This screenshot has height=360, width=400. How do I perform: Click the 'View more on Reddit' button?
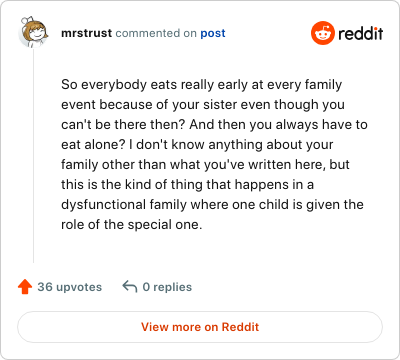click(200, 327)
